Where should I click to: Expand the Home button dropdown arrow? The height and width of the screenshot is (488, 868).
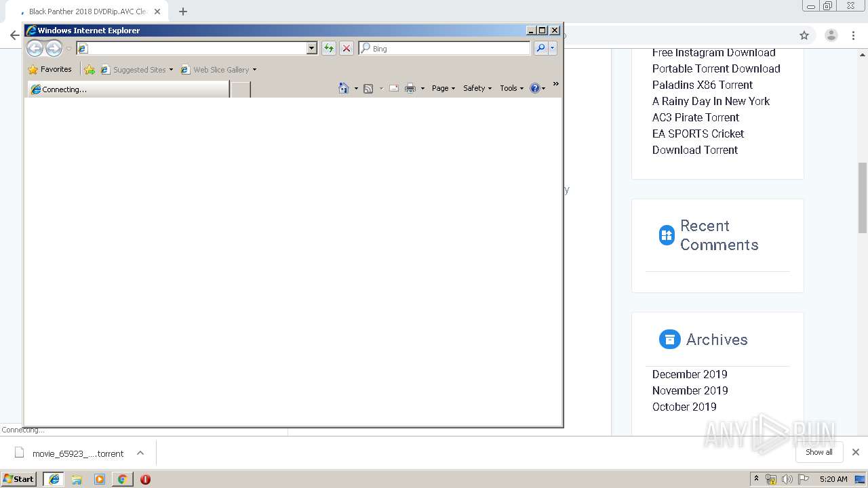tap(356, 88)
